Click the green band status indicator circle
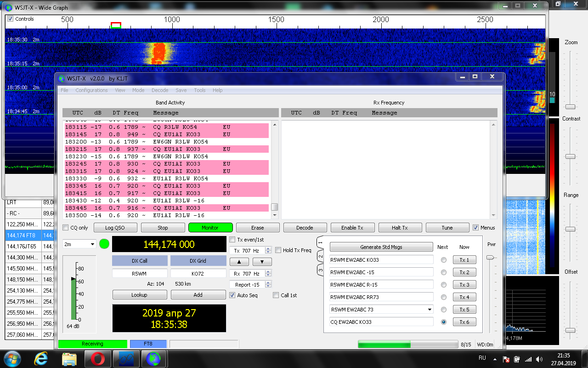Viewport: 588px width, 368px height. (x=104, y=244)
